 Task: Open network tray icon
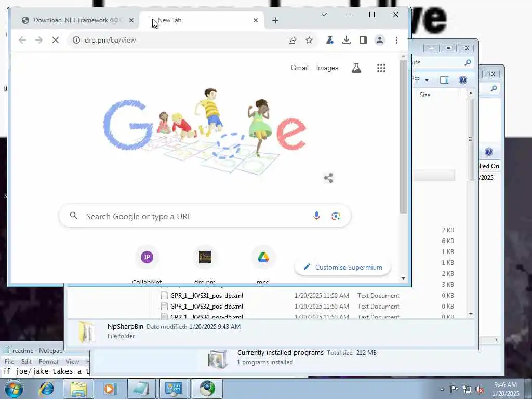467,389
